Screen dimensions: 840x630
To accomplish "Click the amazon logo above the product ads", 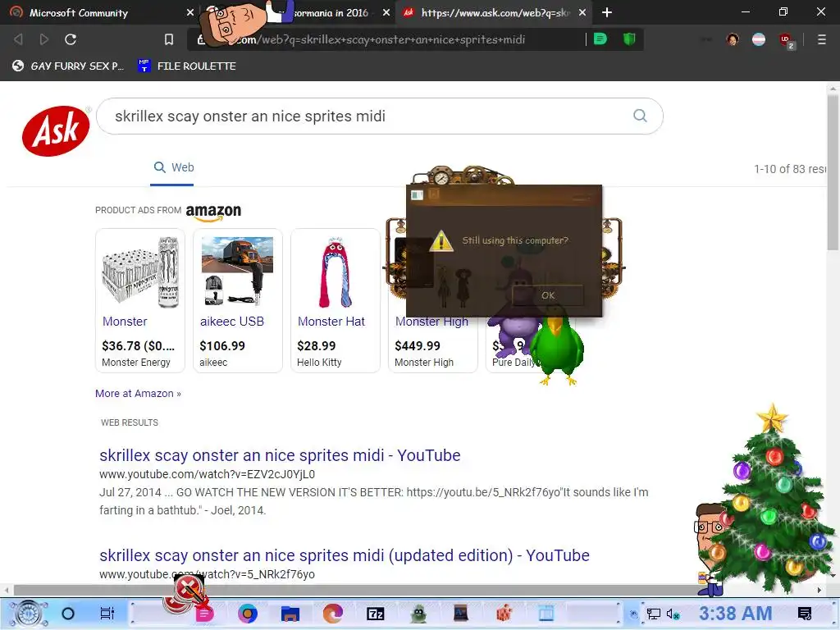I will click(213, 212).
